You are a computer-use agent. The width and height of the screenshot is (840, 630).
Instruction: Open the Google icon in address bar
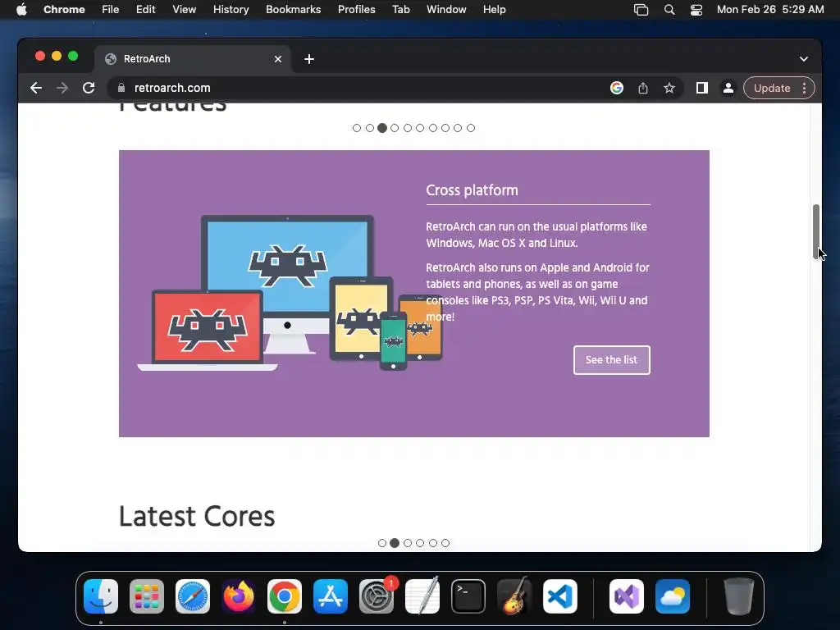(617, 88)
